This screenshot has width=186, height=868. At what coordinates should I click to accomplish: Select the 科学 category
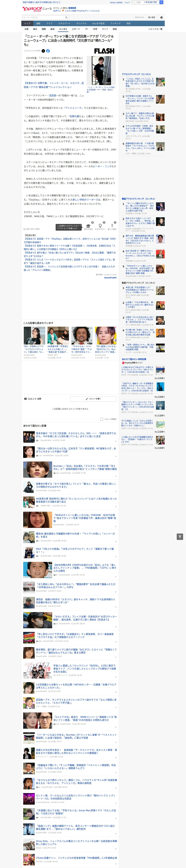coord(95,29)
